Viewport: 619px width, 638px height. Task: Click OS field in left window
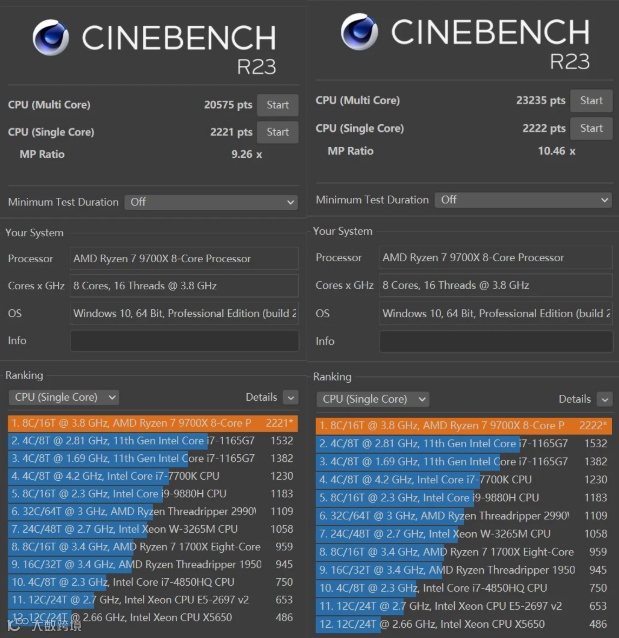(x=184, y=313)
